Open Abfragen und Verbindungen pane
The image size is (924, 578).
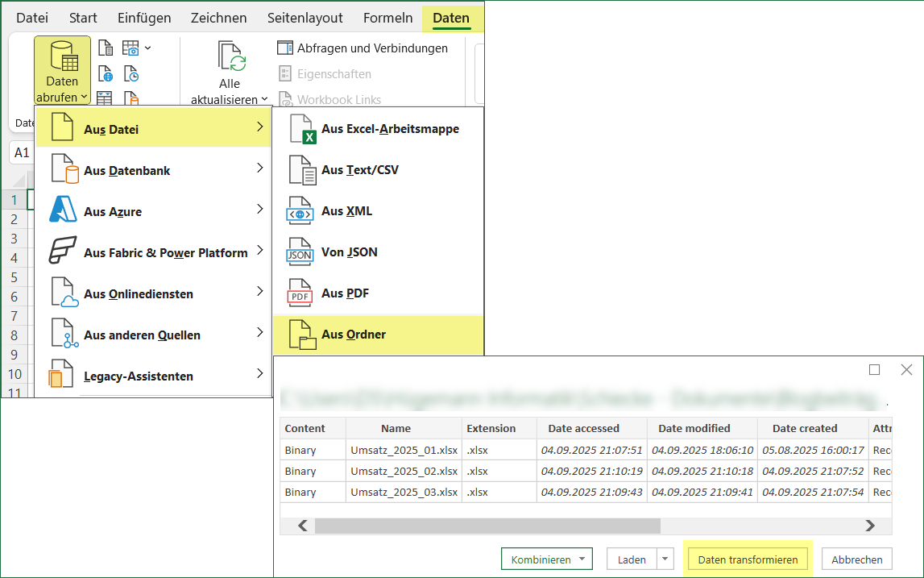tap(363, 48)
